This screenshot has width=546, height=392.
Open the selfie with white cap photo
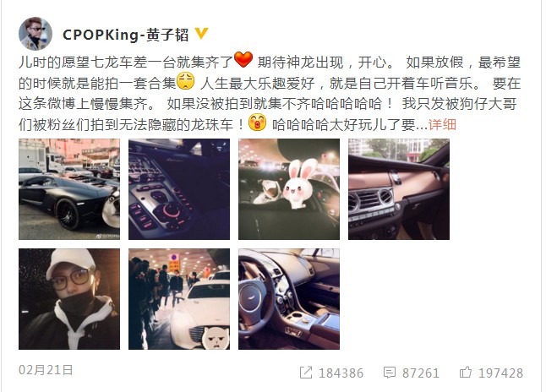pyautogui.click(x=69, y=299)
